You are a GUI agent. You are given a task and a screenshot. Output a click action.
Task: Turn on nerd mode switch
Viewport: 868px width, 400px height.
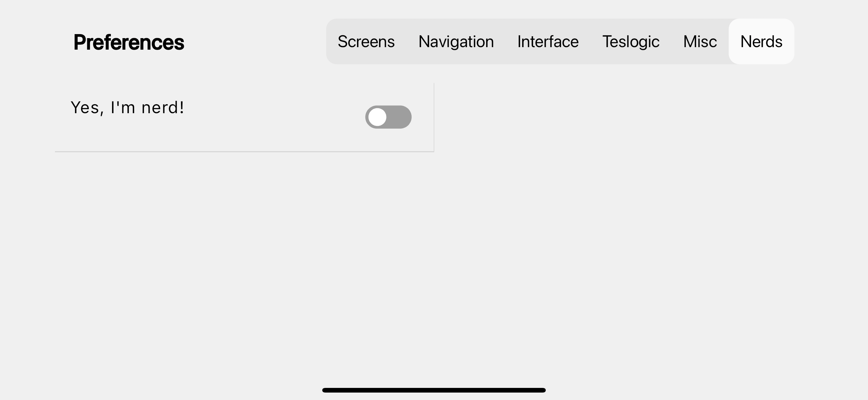[388, 117]
